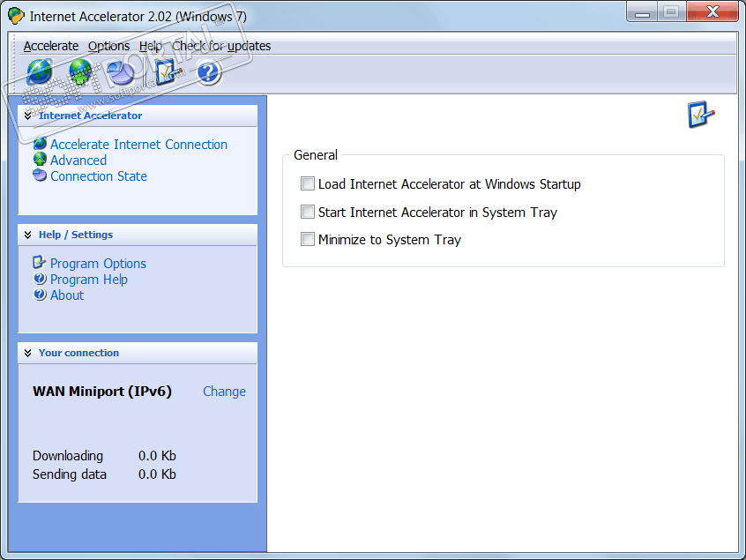Toggle Minimize to System Tray checkbox

tap(308, 239)
